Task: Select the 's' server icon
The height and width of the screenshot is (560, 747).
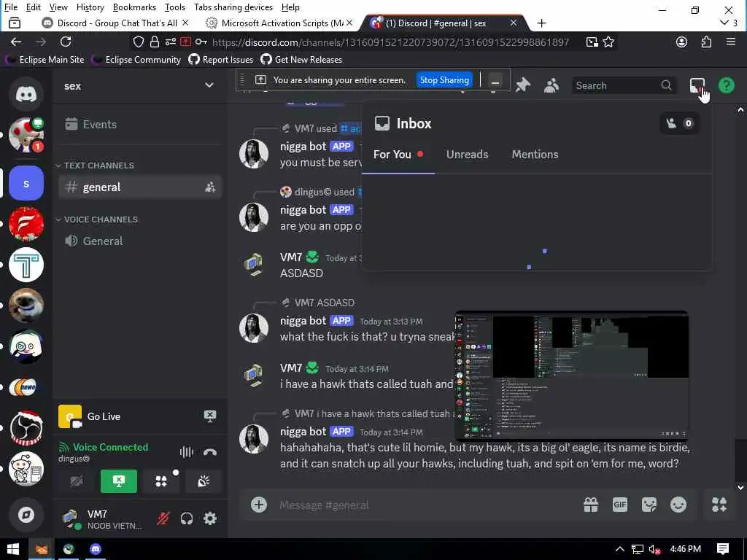Action: [26, 183]
